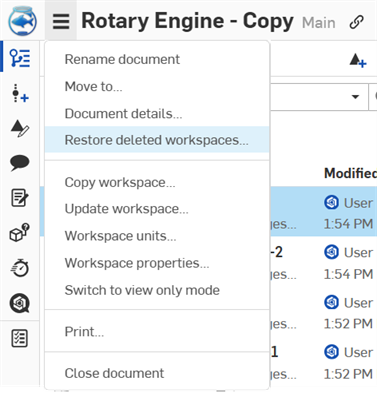
Task: Open the sketch pencil sidebar icon
Action: point(20,129)
